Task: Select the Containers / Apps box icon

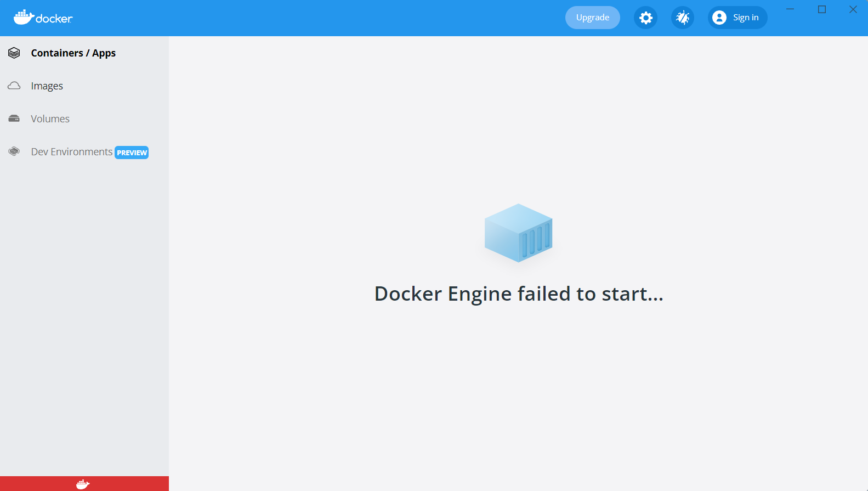Action: (13, 53)
